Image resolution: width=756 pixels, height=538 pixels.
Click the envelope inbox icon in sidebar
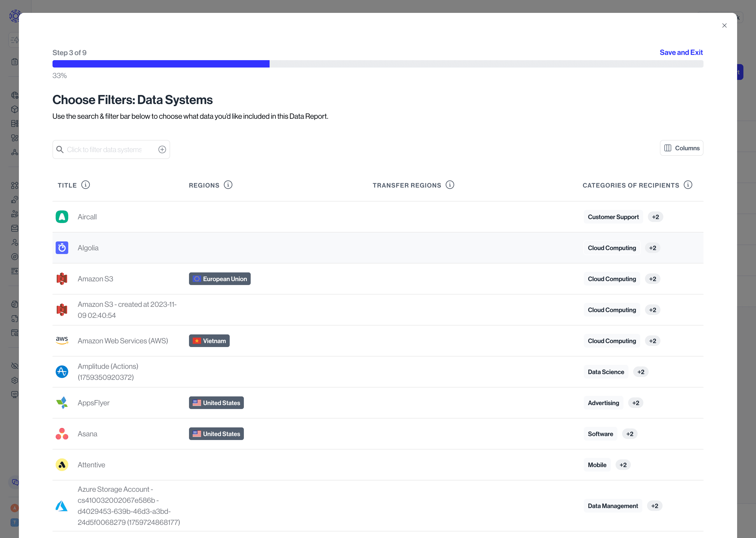tap(14, 228)
